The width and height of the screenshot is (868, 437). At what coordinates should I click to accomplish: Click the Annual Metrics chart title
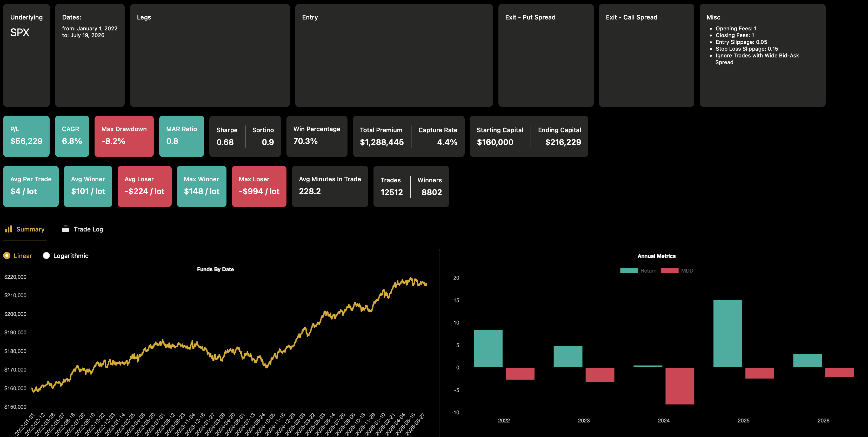click(x=656, y=256)
